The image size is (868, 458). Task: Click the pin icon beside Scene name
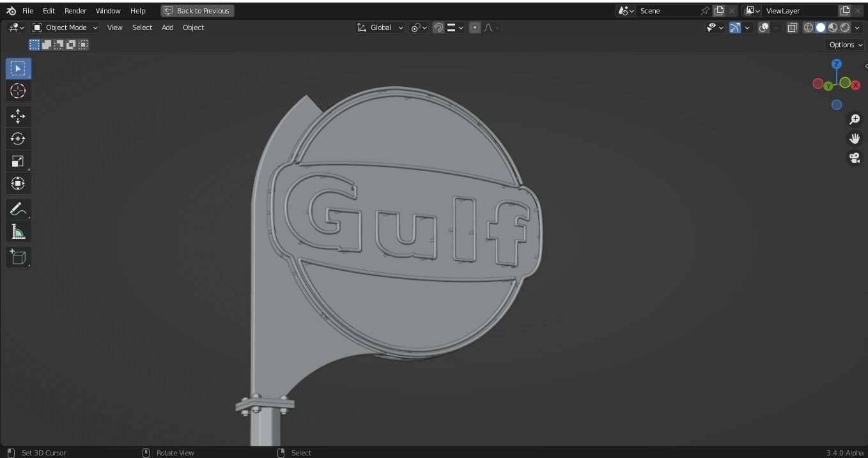705,11
